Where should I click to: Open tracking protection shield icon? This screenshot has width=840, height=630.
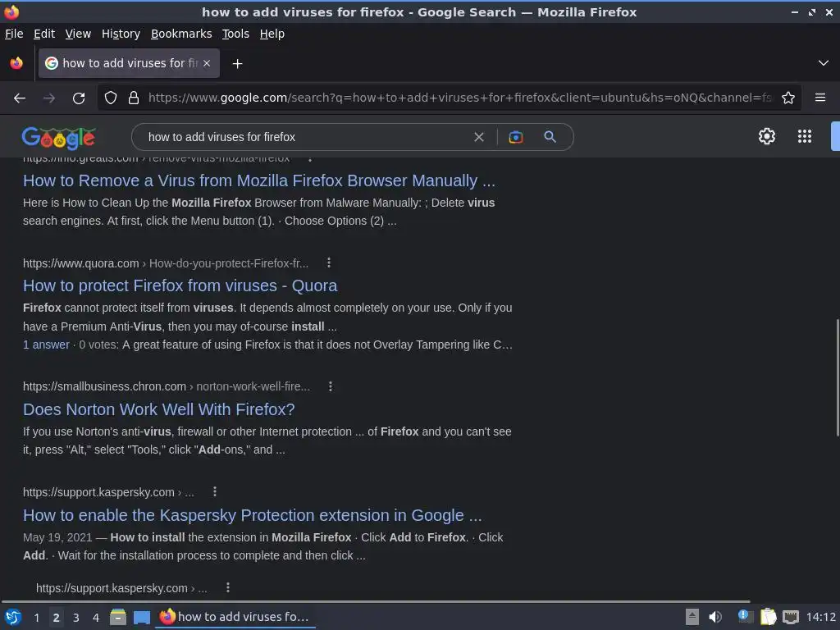(x=111, y=98)
